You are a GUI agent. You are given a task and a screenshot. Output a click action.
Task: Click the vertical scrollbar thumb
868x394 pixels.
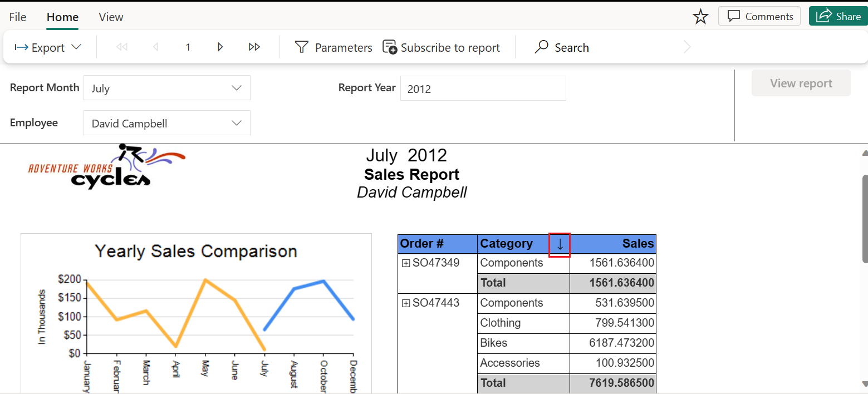(x=865, y=218)
